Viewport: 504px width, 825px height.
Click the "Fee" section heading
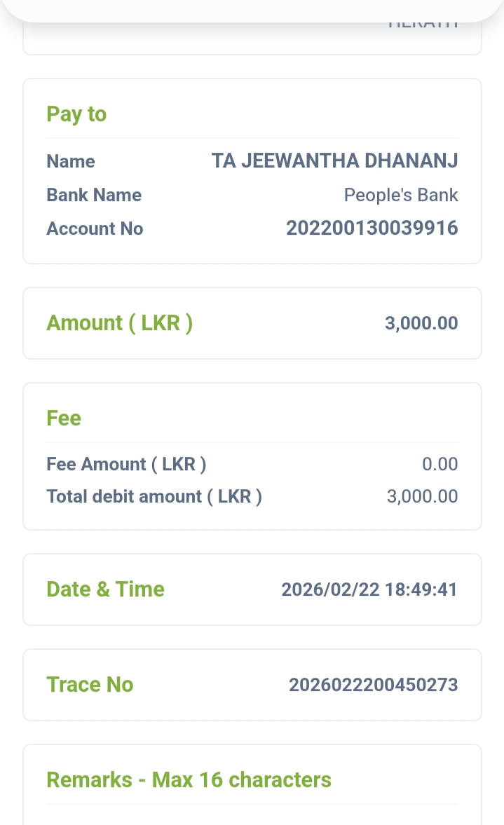(64, 418)
